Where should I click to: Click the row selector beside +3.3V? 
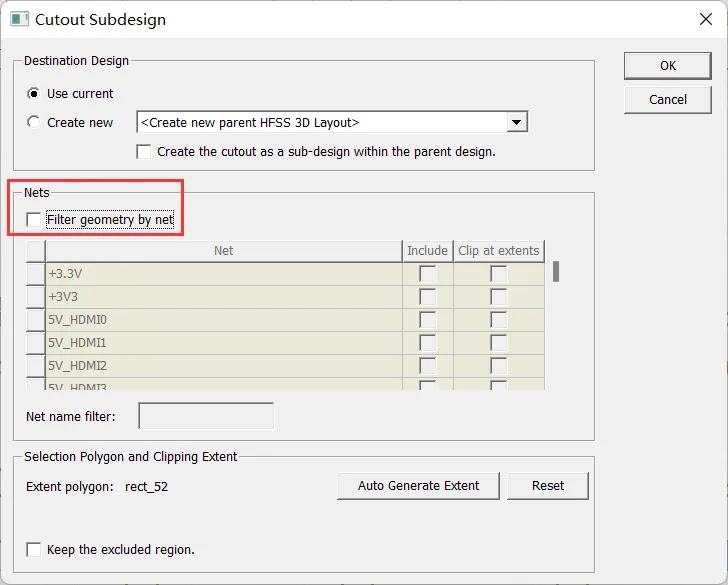click(35, 274)
